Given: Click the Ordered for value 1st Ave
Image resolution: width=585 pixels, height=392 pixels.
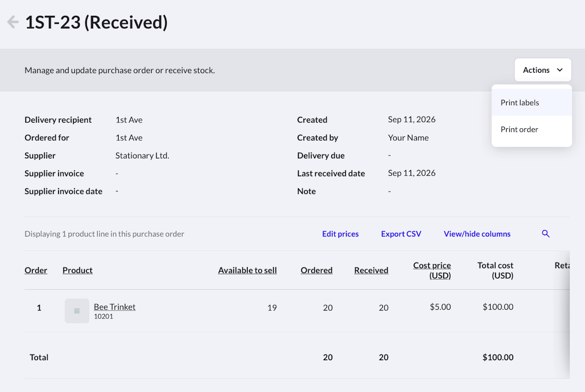Looking at the screenshot, I should tap(129, 137).
